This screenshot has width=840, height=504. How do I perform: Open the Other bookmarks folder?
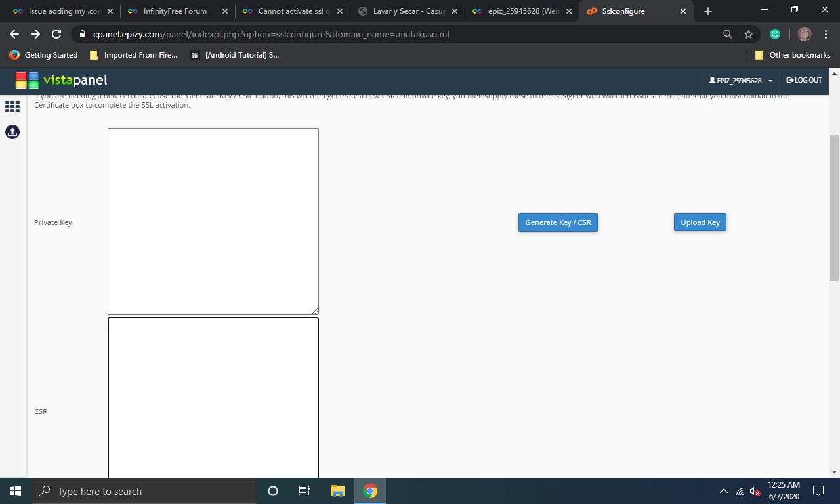[793, 55]
